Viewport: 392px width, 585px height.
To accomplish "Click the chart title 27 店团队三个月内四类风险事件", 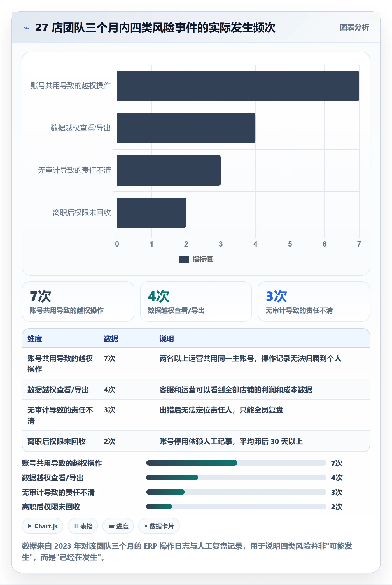I will click(155, 28).
